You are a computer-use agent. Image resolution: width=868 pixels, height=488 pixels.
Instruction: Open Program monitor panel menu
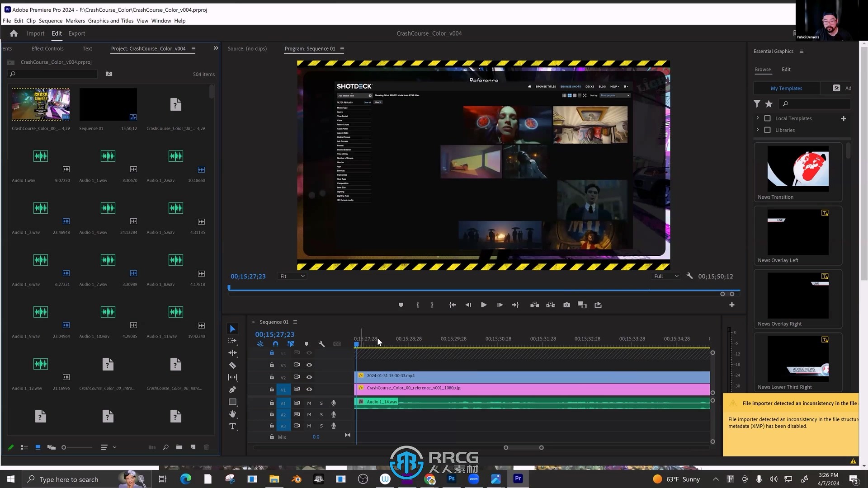coord(342,49)
